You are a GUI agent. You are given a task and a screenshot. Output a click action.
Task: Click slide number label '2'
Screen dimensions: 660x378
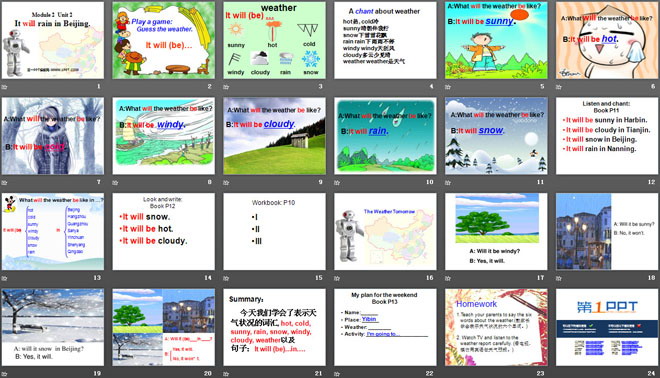[210, 86]
